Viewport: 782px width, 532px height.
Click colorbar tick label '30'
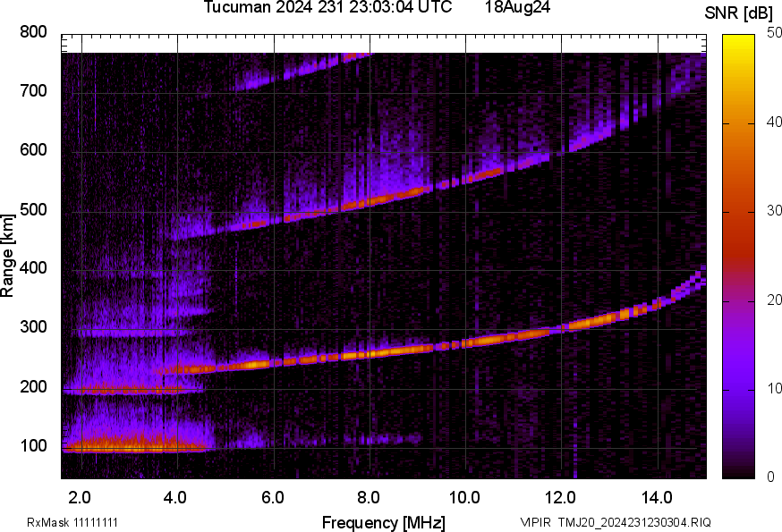tap(774, 210)
